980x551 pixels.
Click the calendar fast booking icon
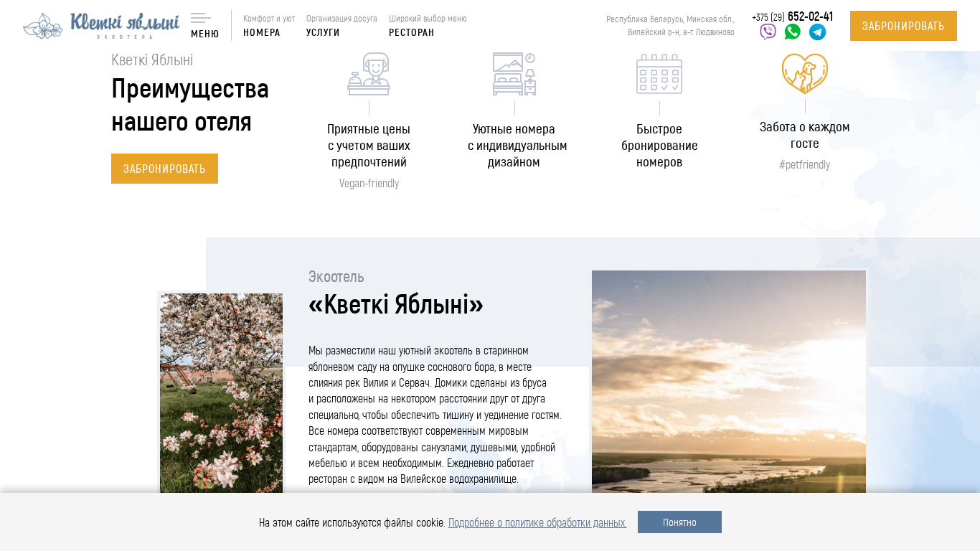659,74
